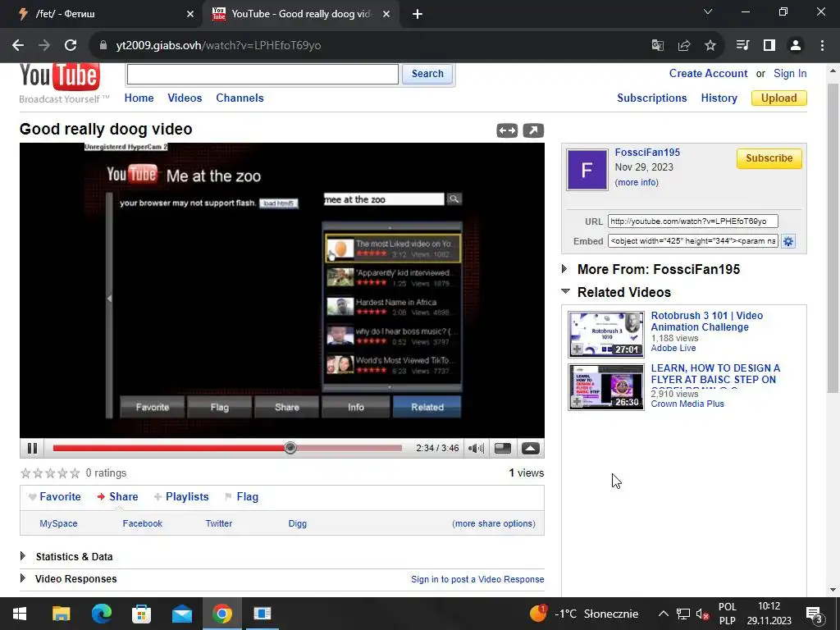Screen dimensions: 840x630
Task: Pop out the video player in a new window
Action: click(x=533, y=130)
